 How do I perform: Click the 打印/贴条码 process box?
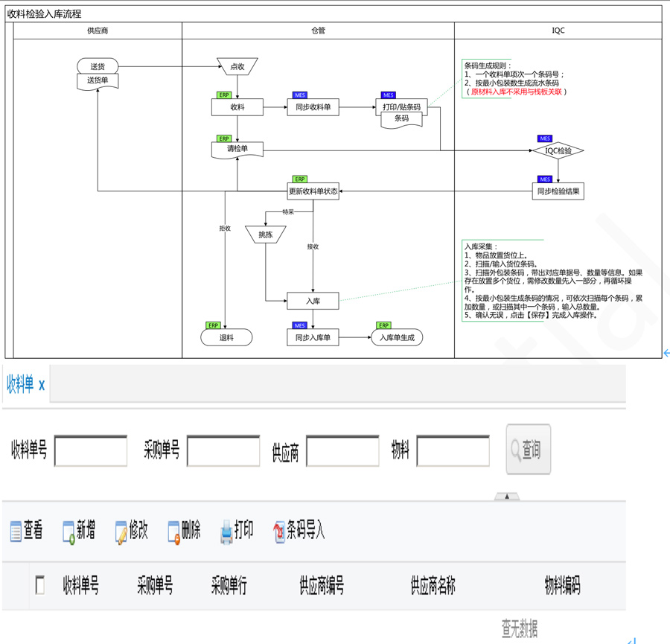point(401,106)
